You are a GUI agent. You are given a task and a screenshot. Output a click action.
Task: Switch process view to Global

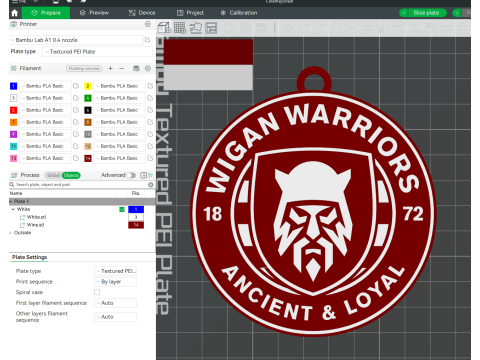click(53, 175)
